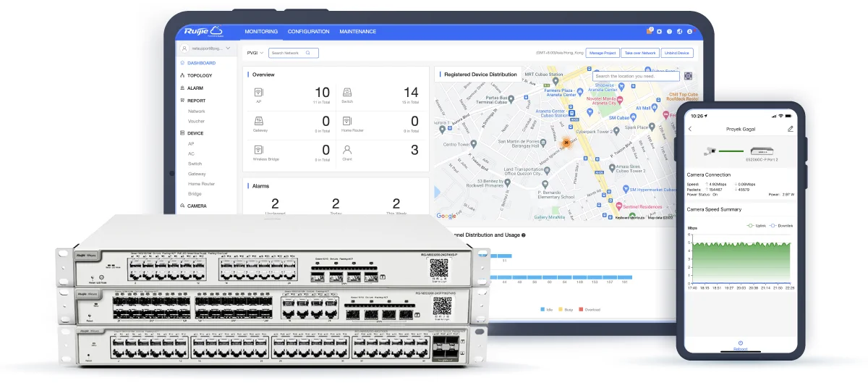Open Voucher under REPORT
The height and width of the screenshot is (383, 868).
[197, 122]
